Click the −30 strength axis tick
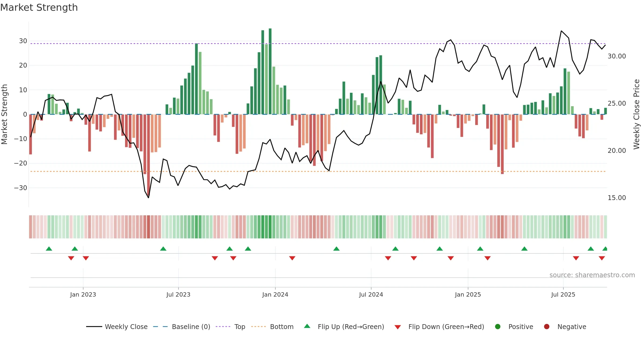 [20, 188]
